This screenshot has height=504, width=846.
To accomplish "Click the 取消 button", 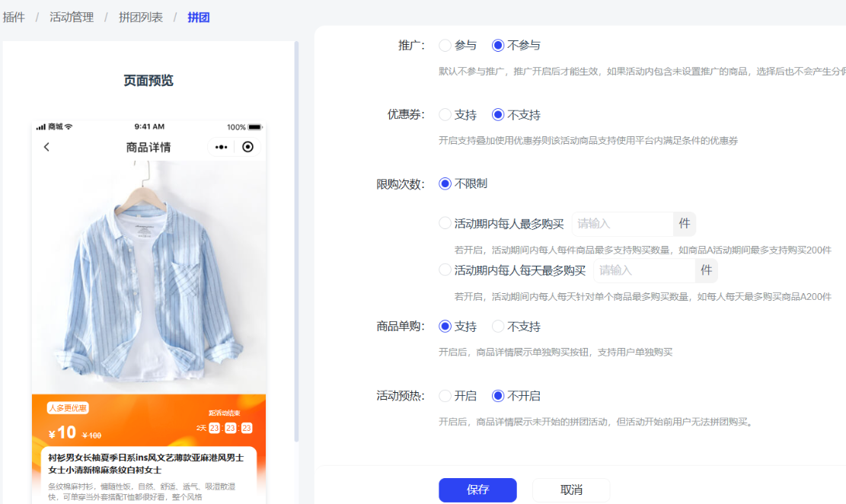I will click(x=571, y=490).
